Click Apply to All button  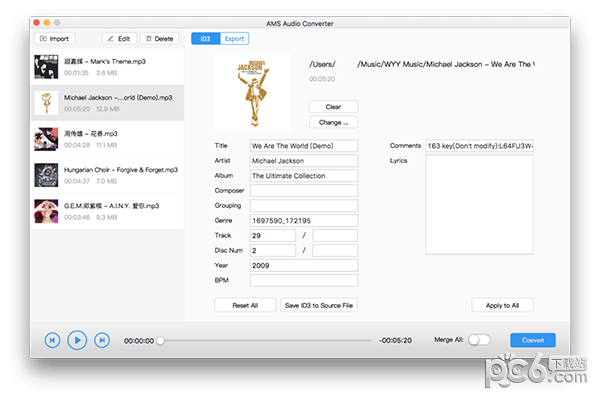pyautogui.click(x=502, y=305)
